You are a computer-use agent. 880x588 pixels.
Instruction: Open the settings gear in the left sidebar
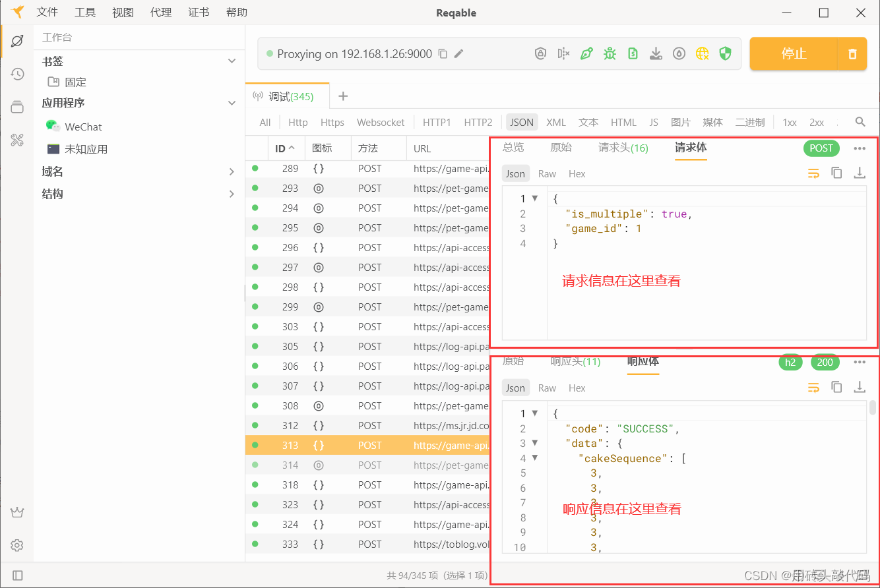tap(17, 545)
